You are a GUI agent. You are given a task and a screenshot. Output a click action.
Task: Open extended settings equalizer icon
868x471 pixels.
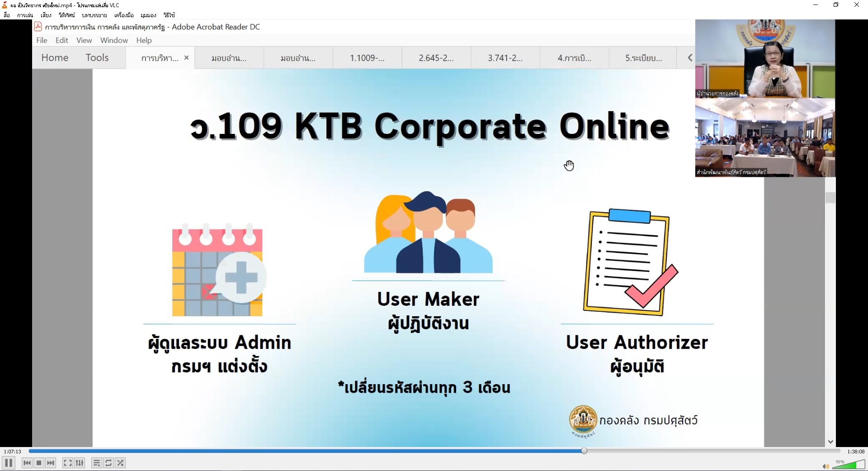[80, 463]
